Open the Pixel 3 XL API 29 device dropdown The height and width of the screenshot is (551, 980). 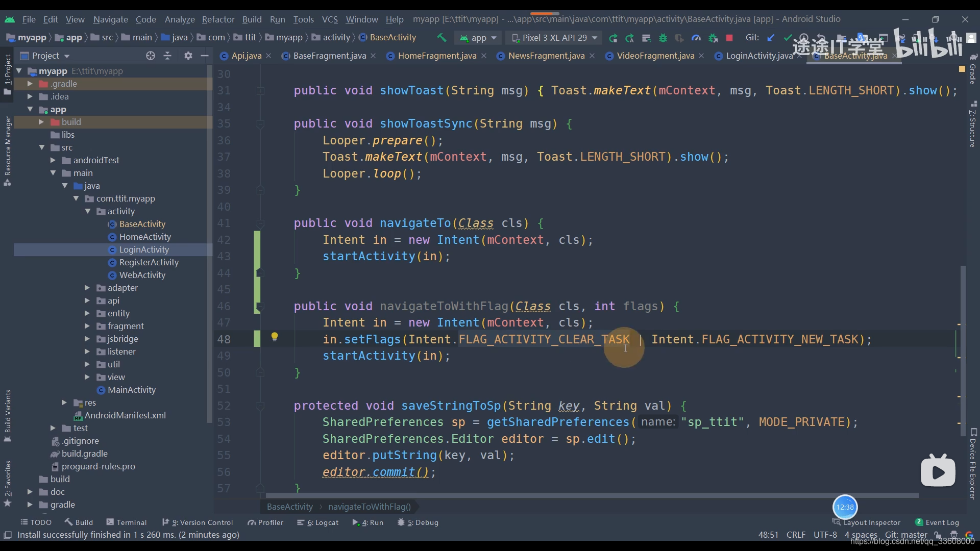point(554,38)
